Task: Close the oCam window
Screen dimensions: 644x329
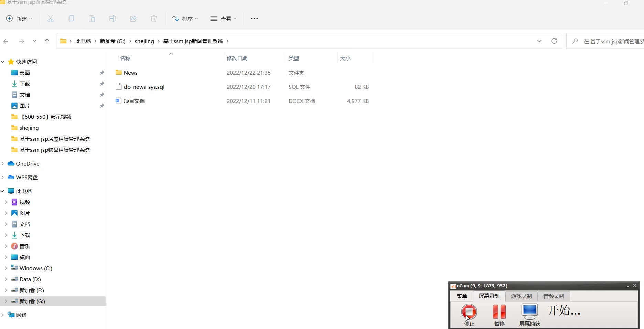Action: [x=635, y=286]
